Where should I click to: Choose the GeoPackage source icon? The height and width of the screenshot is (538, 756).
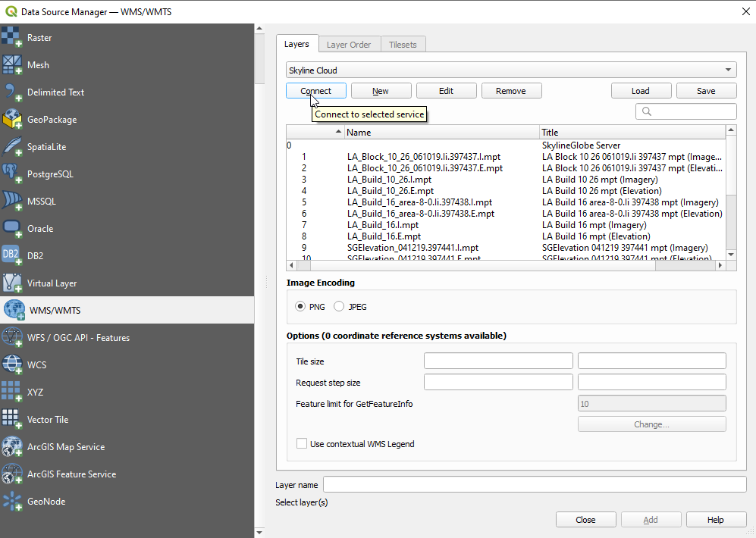click(x=11, y=119)
